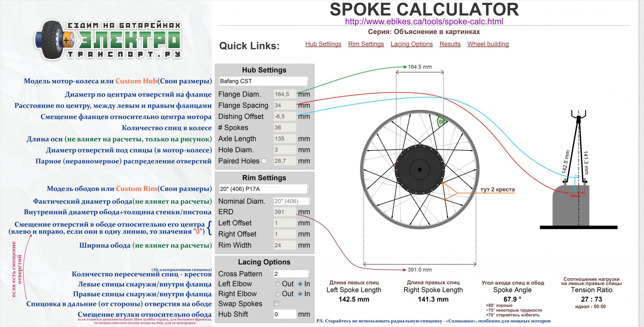Select Left Elbow Out radio button
Viewport: 644px width, 327px height.
[x=278, y=284]
